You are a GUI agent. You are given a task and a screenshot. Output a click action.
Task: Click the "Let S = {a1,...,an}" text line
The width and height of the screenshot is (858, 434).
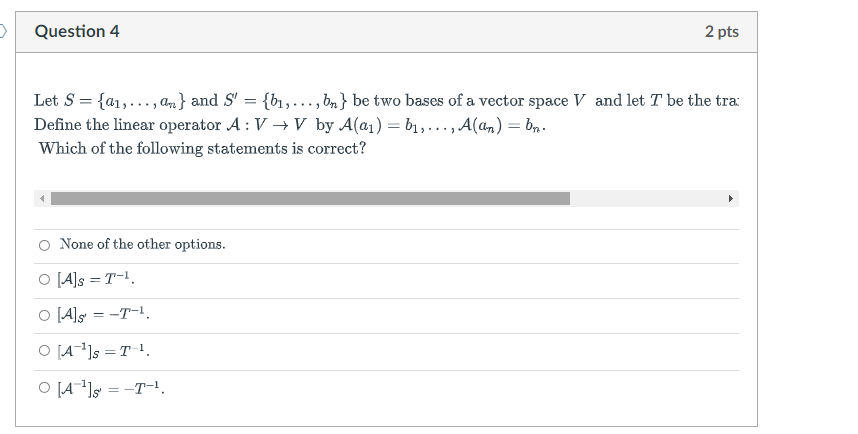point(386,101)
